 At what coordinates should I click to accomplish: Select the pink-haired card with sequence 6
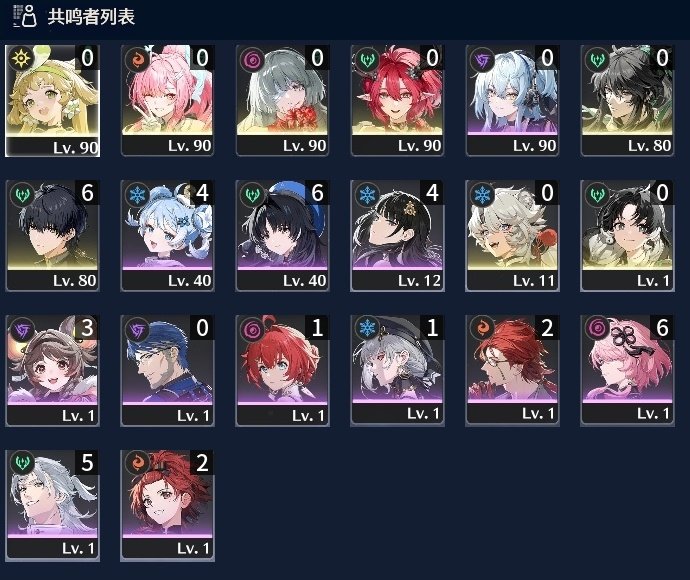tap(628, 371)
